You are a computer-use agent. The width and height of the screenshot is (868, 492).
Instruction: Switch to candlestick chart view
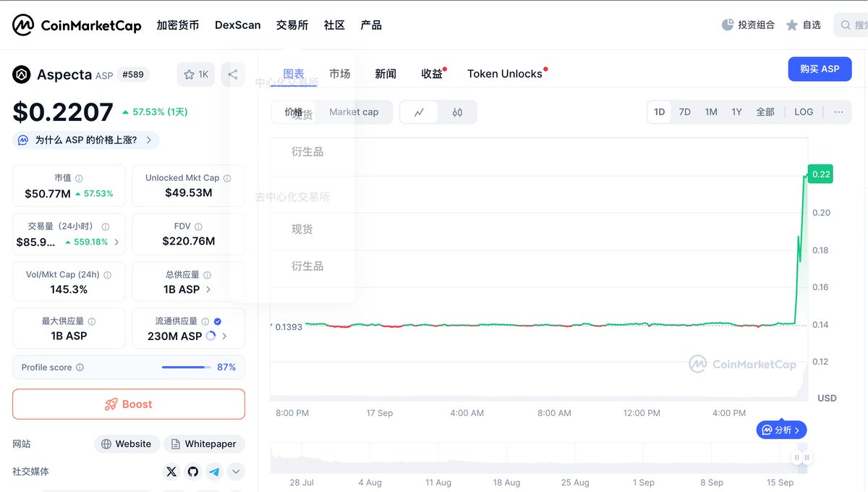(457, 112)
